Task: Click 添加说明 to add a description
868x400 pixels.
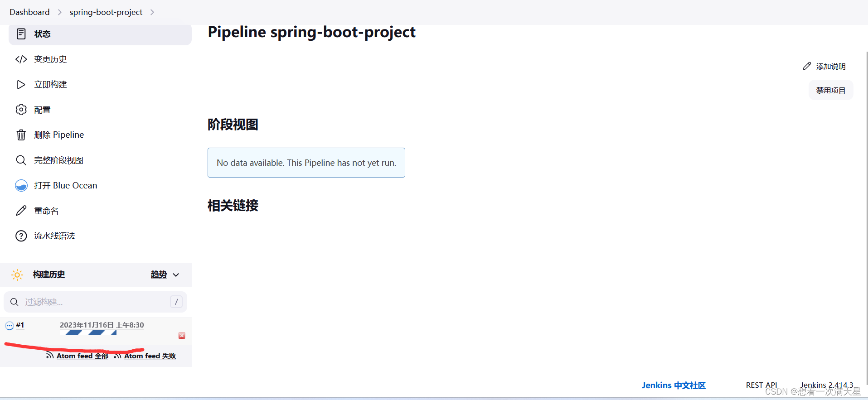Action: click(x=831, y=67)
